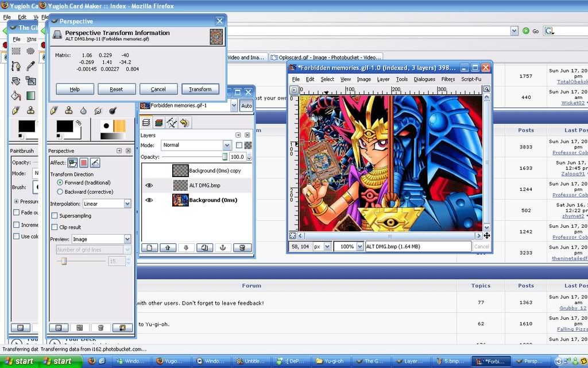Viewport: 588px width, 368px height.
Task: Select the Ellipse Select tool
Action: [x=31, y=51]
